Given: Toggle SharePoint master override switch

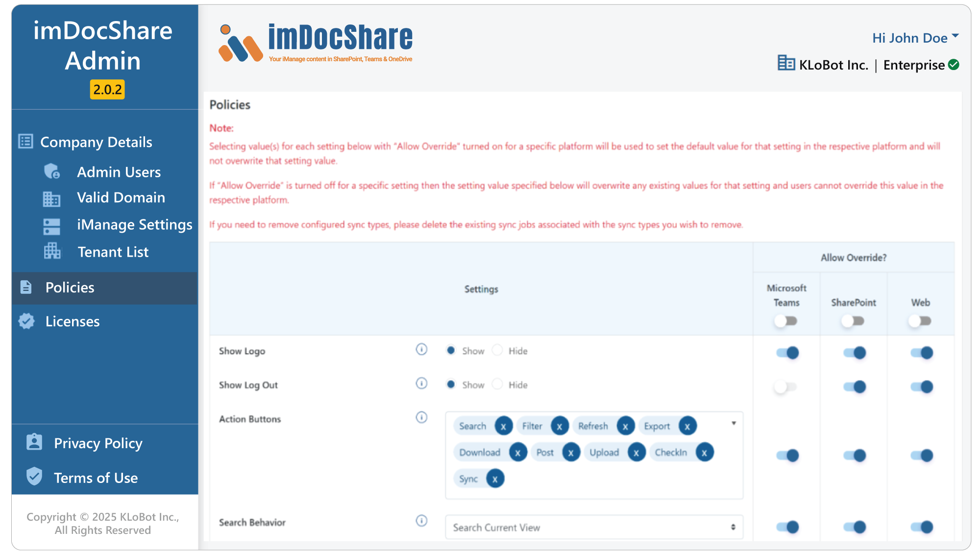Looking at the screenshot, I should [x=853, y=321].
